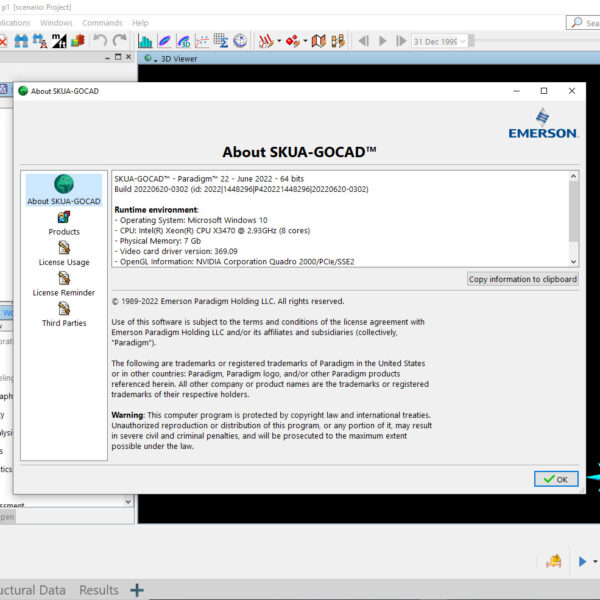Image resolution: width=600 pixels, height=600 pixels.
Task: Click the Physical Memory: 7 Gb line
Action: click(x=158, y=241)
